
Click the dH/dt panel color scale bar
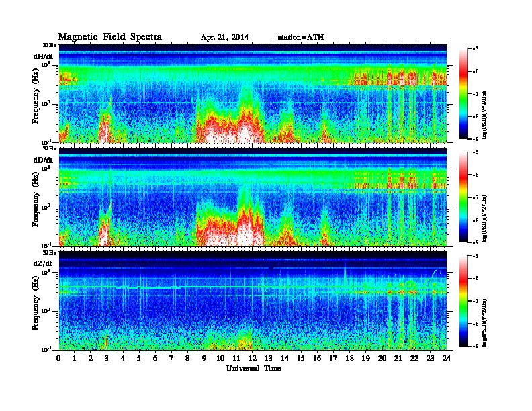click(463, 94)
